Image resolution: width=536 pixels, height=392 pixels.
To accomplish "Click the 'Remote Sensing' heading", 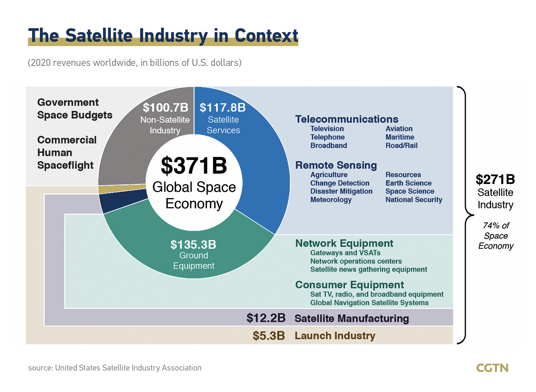I will [x=336, y=165].
